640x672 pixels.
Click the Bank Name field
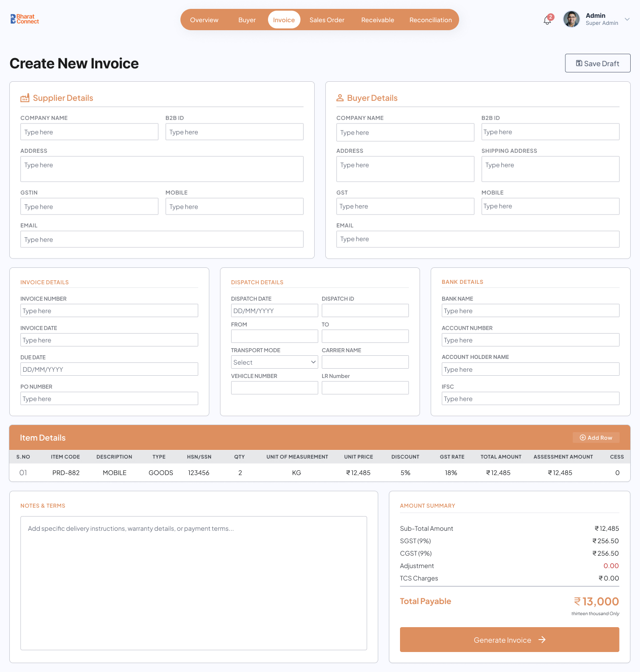[x=531, y=310]
